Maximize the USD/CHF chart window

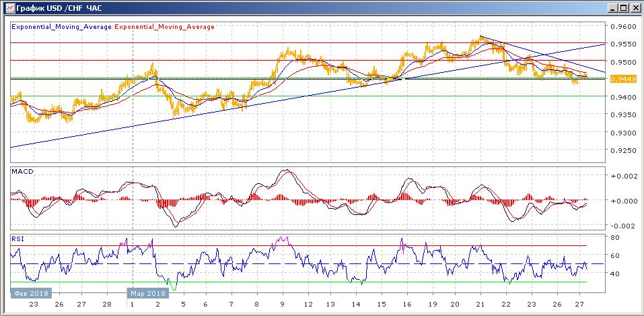[623, 7]
